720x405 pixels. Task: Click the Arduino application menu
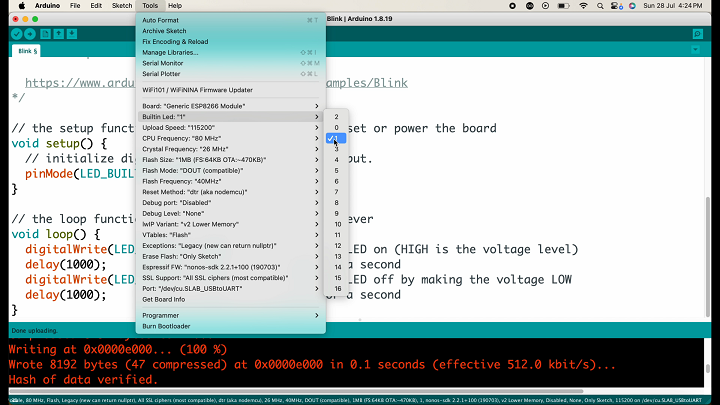[x=47, y=6]
